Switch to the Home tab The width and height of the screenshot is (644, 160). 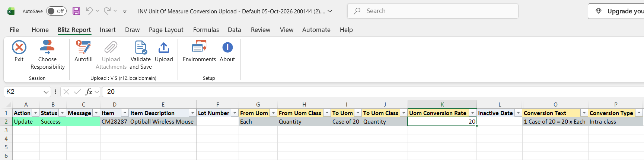pyautogui.click(x=40, y=30)
